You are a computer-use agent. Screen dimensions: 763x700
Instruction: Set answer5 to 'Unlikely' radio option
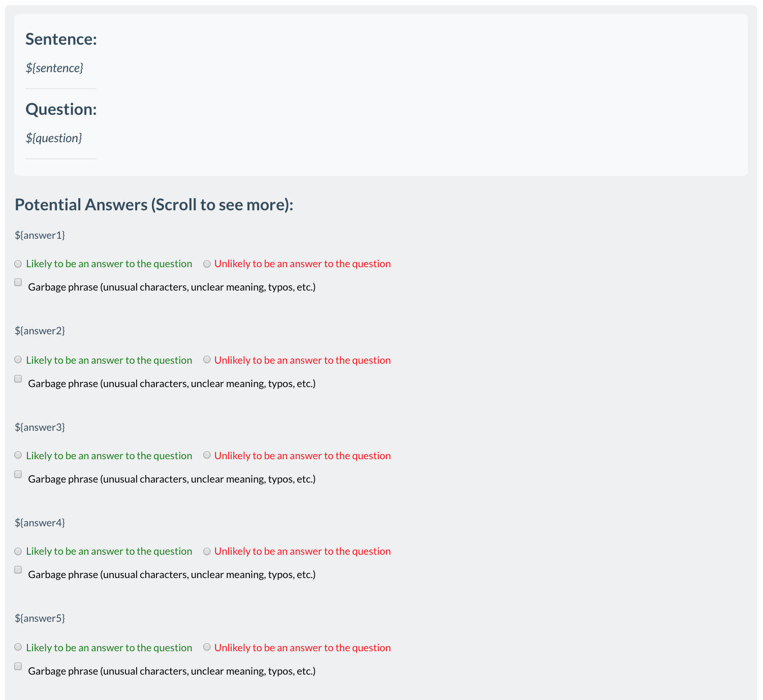pos(207,647)
